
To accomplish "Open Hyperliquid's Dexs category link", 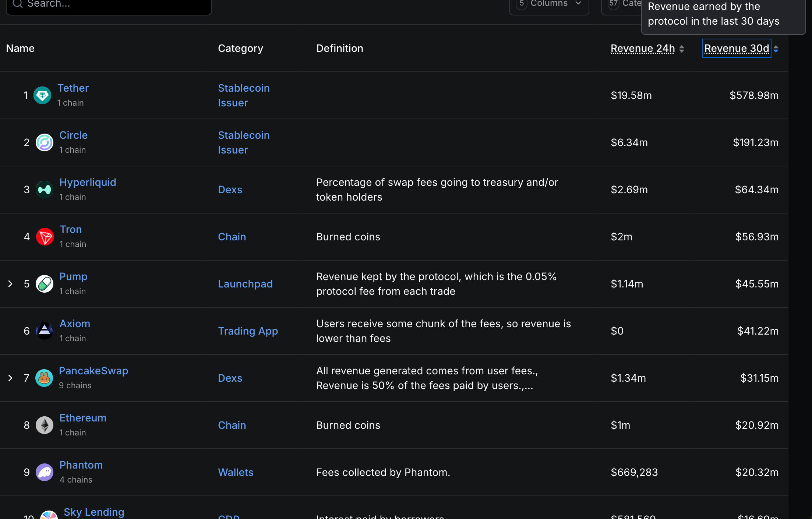I will click(230, 190).
